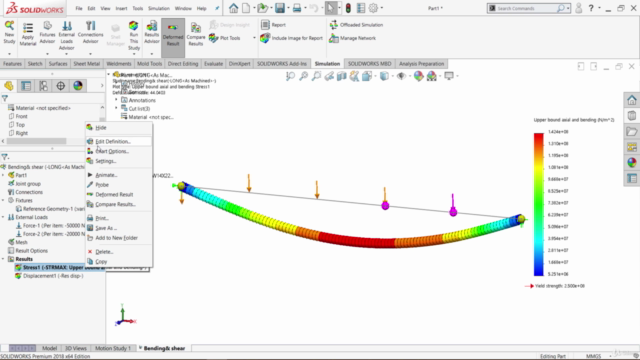Click the New Study icon
The image size is (640, 360).
click(9, 26)
